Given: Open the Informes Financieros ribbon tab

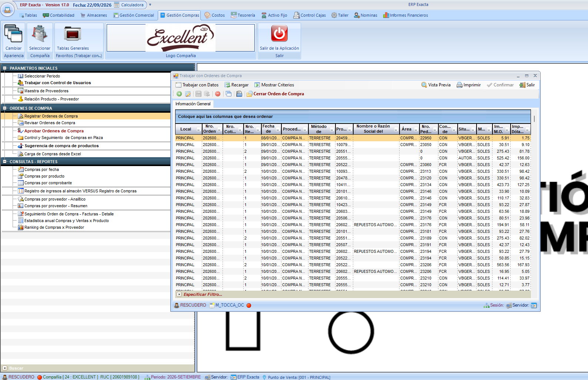Looking at the screenshot, I should [x=405, y=15].
